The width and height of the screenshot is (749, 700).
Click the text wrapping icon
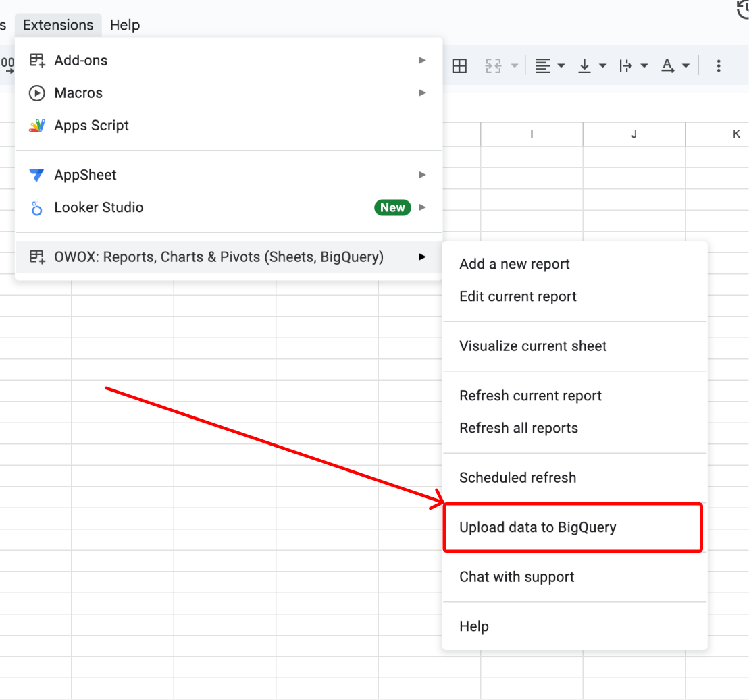pyautogui.click(x=625, y=65)
